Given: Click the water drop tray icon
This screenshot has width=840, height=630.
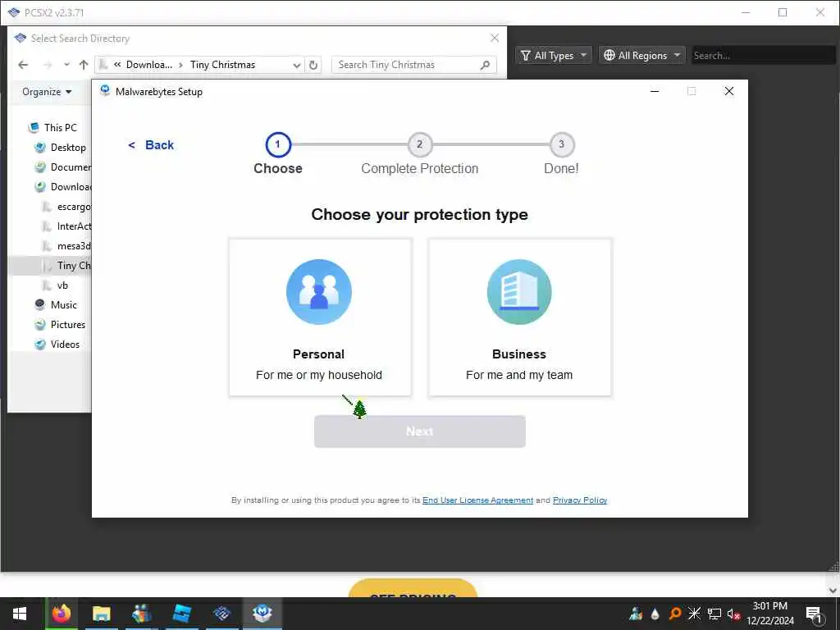Looking at the screenshot, I should (x=655, y=614).
